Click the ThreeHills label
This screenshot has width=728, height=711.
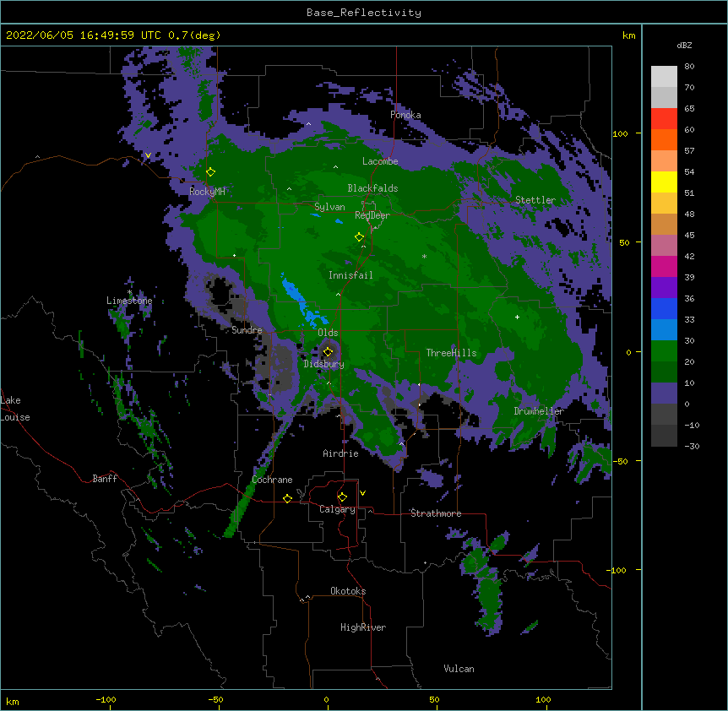pyautogui.click(x=451, y=353)
